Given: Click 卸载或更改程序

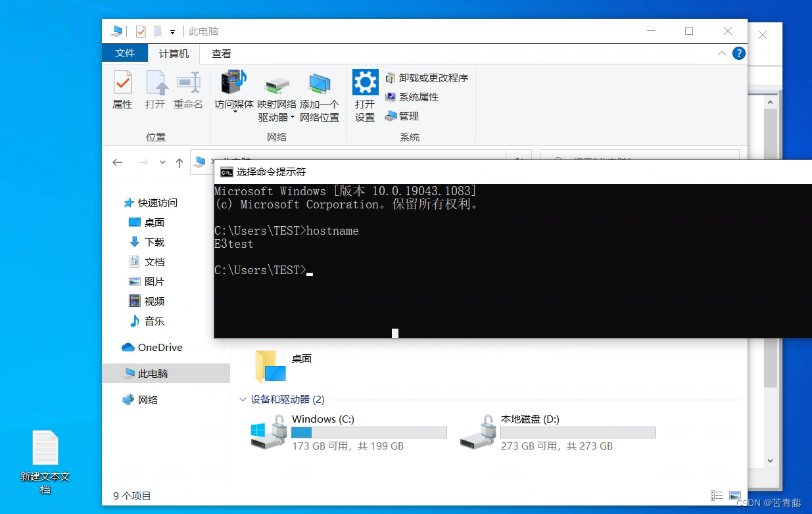Looking at the screenshot, I should 427,78.
